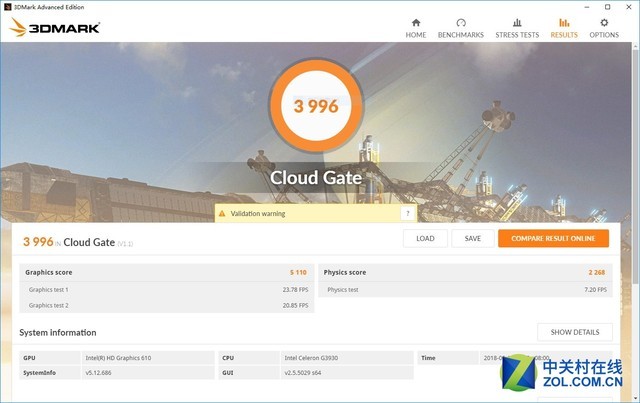The width and height of the screenshot is (640, 403).
Task: Click the 20.85 FPS value
Action: click(296, 305)
